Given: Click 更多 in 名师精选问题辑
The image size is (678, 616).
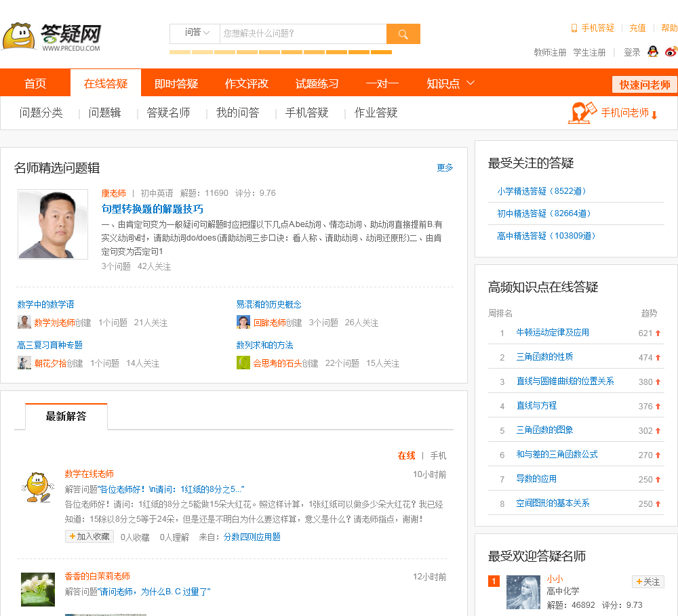Looking at the screenshot, I should pyautogui.click(x=445, y=168).
